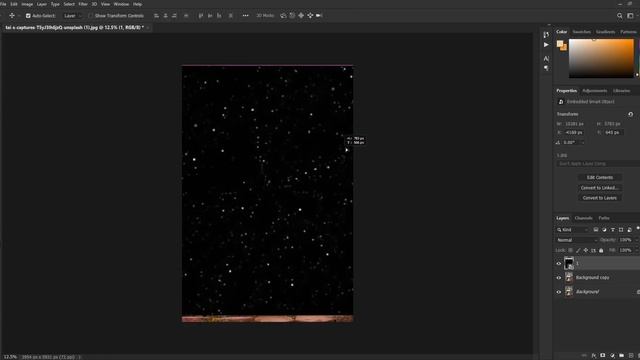The width and height of the screenshot is (640, 360).
Task: Open the Fill value dropdown
Action: pos(636,250)
